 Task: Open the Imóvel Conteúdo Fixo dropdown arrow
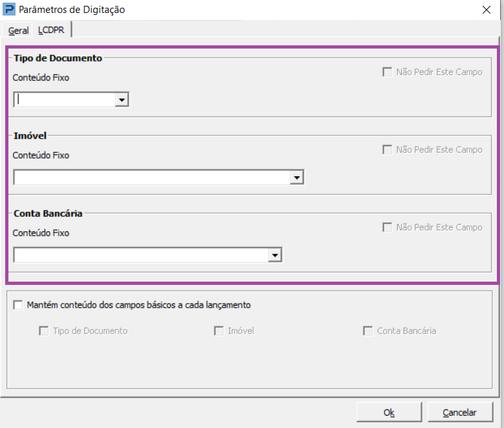tap(297, 177)
